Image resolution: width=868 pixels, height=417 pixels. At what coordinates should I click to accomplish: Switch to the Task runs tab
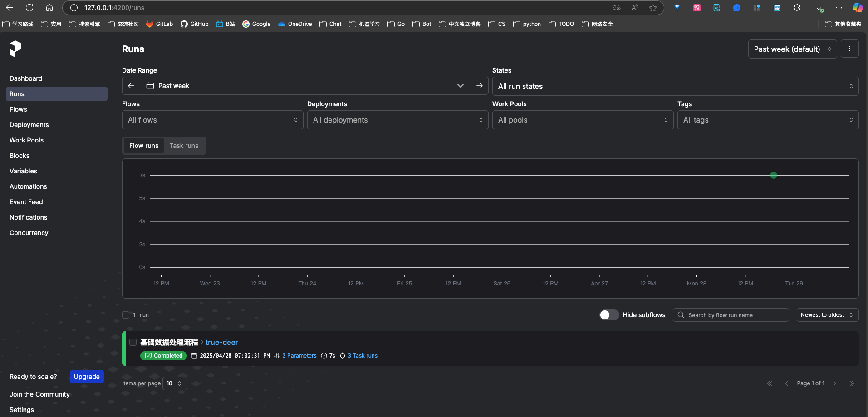tap(184, 146)
